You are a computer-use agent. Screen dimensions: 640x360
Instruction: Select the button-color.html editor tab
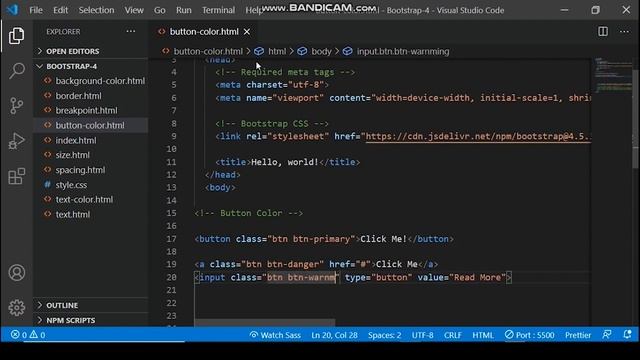204,32
